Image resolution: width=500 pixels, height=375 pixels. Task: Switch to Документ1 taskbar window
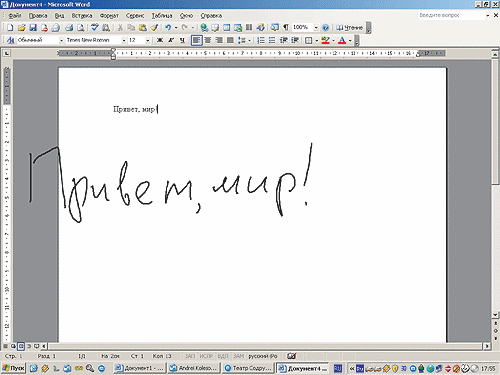click(x=140, y=368)
